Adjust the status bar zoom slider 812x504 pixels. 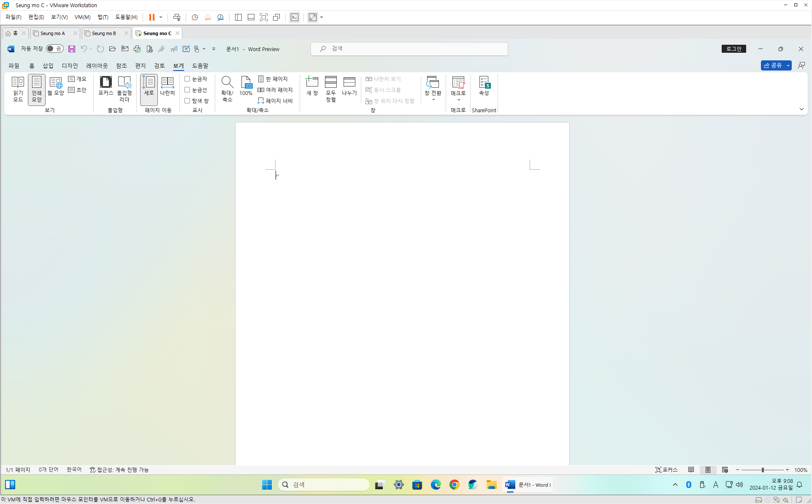[762, 470]
